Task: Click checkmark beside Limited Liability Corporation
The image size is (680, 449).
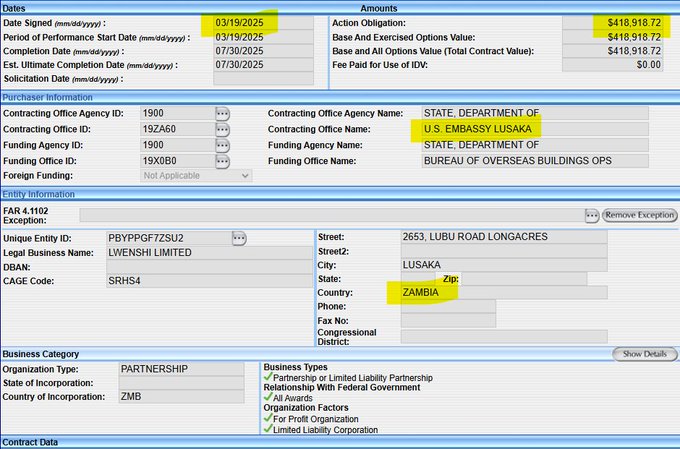Action: [x=267, y=430]
